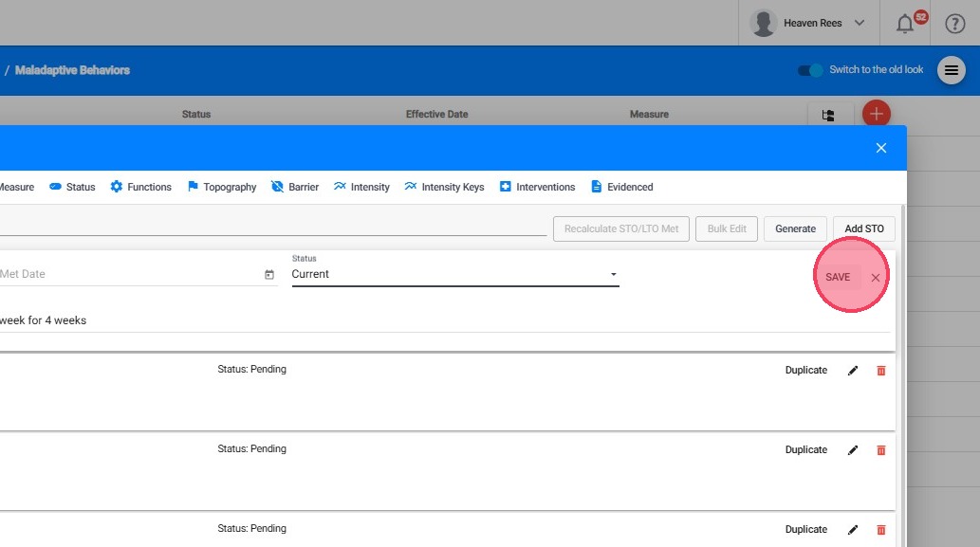Screen dimensions: 980x547
Task: Expand the Status dropdown showing Current
Action: click(455, 275)
